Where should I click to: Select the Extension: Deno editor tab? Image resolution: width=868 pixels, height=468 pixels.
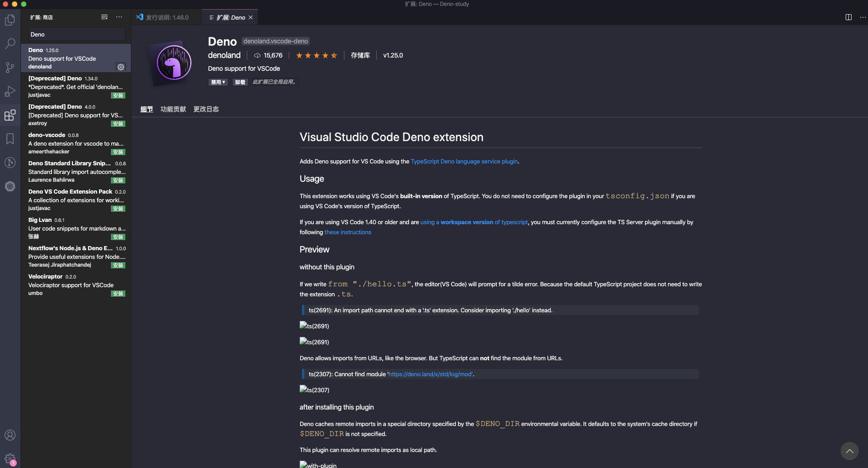point(229,17)
